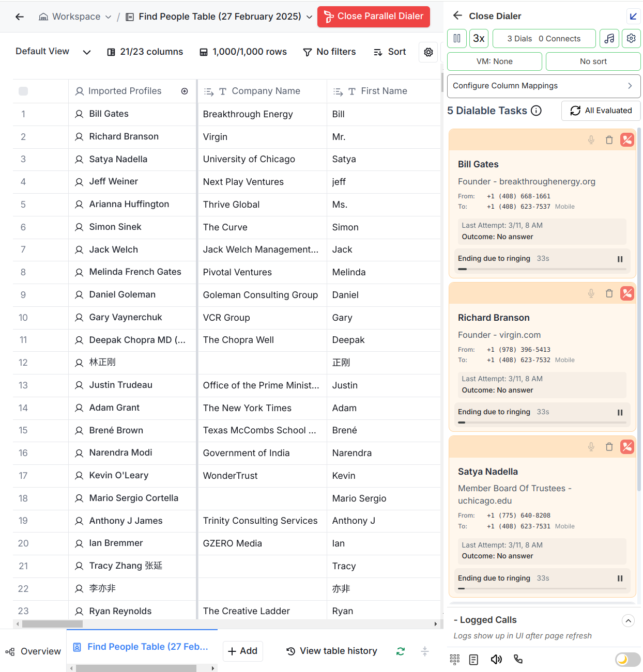Expand Configure Column Mappings

tap(543, 86)
